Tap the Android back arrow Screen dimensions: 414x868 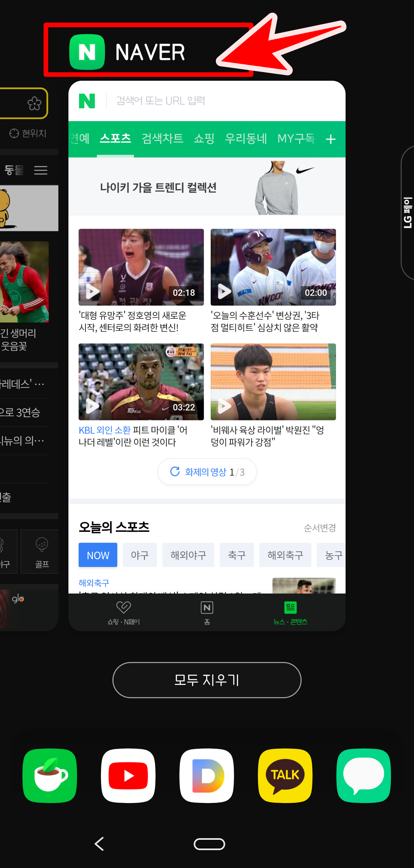click(99, 844)
